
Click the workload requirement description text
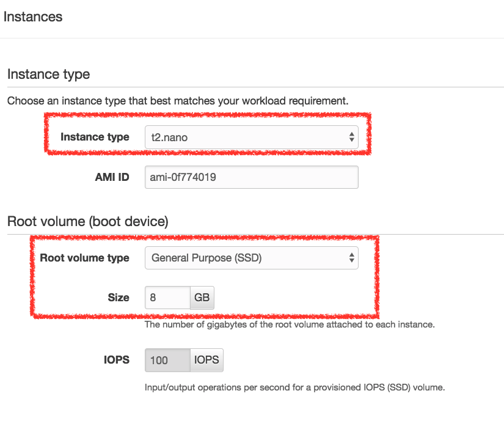point(178,101)
